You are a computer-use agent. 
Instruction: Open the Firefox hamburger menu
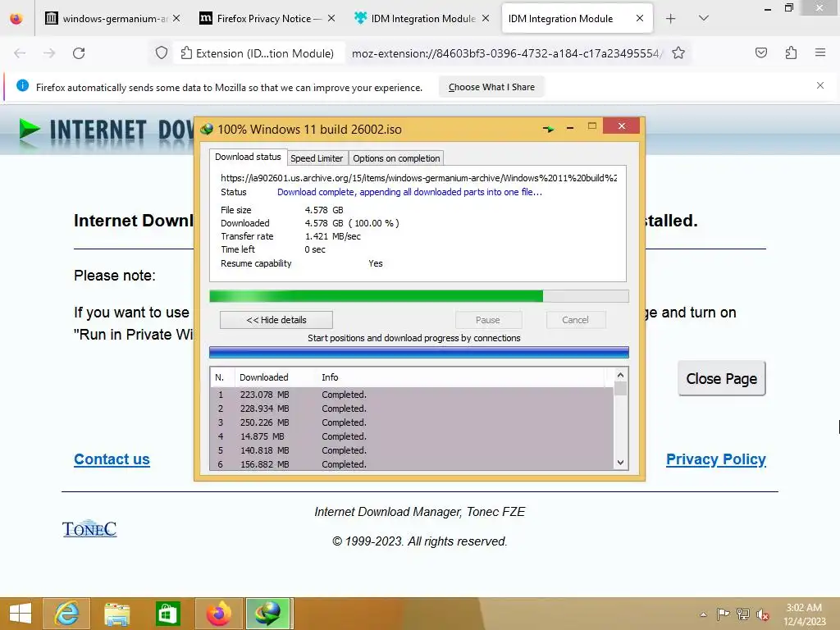(819, 52)
